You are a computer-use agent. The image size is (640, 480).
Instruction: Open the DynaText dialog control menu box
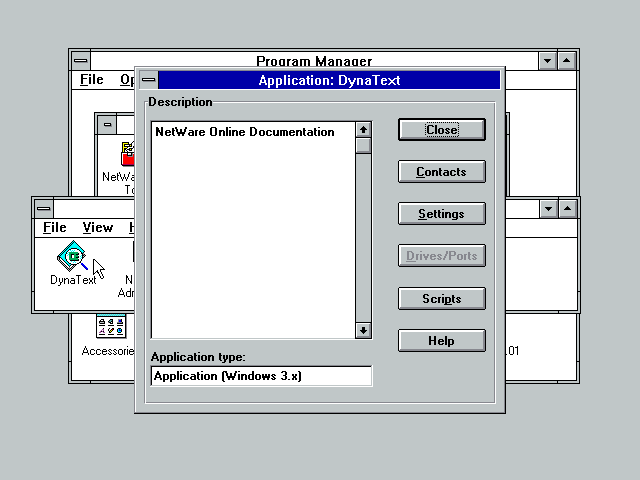(149, 80)
